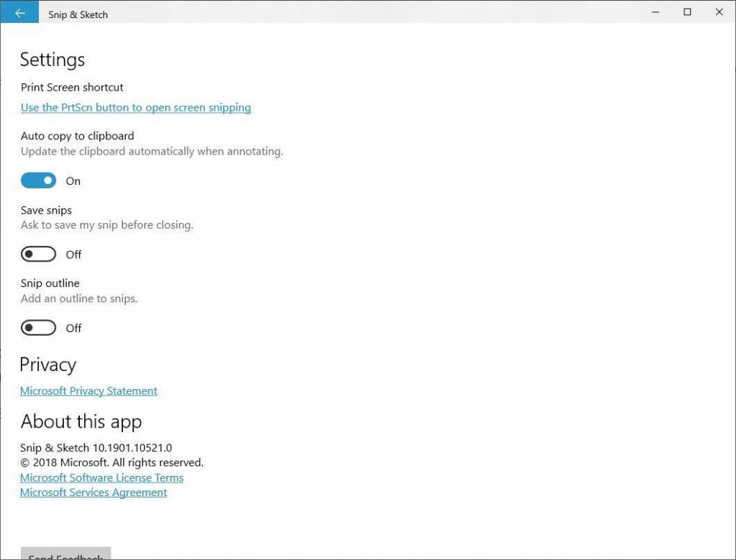Open Microsoft Privacy Statement
The image size is (736, 560).
[88, 390]
